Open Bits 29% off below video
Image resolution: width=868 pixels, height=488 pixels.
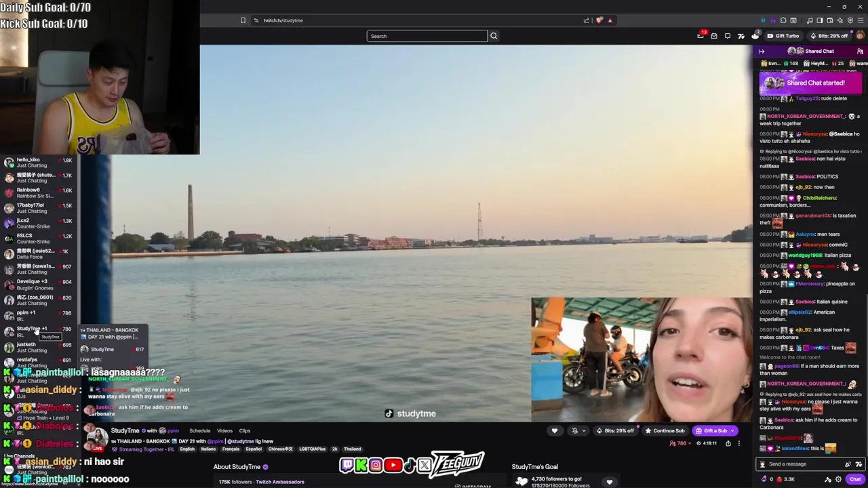(615, 431)
